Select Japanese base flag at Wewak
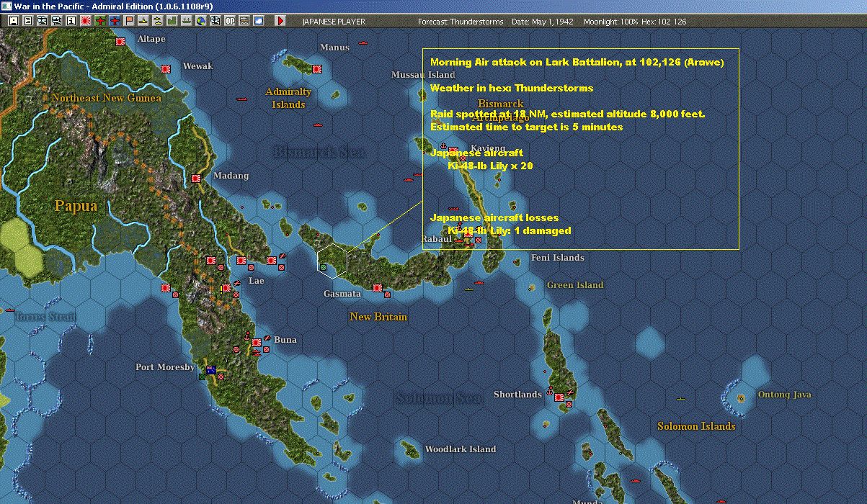867x504 pixels. coord(165,69)
